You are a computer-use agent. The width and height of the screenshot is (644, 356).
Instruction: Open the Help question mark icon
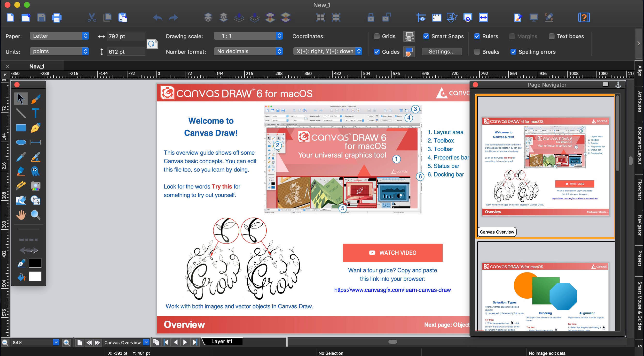tap(584, 18)
